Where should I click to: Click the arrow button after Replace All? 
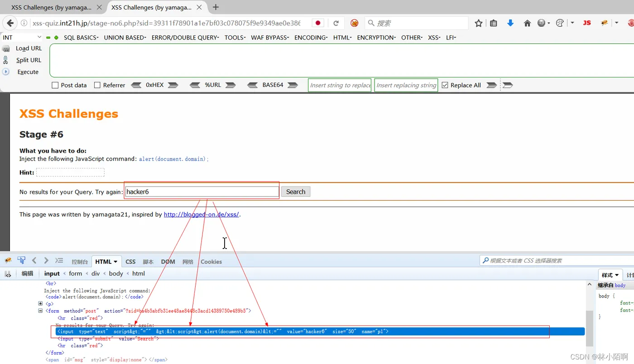491,85
